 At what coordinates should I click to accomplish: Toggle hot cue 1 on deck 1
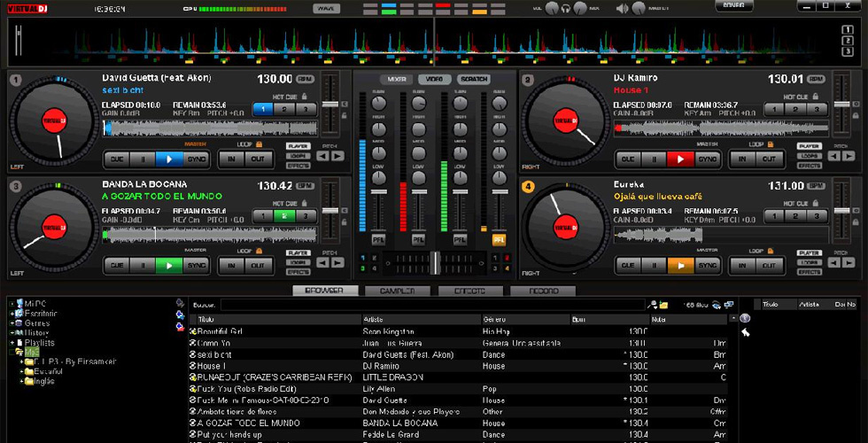coord(264,109)
